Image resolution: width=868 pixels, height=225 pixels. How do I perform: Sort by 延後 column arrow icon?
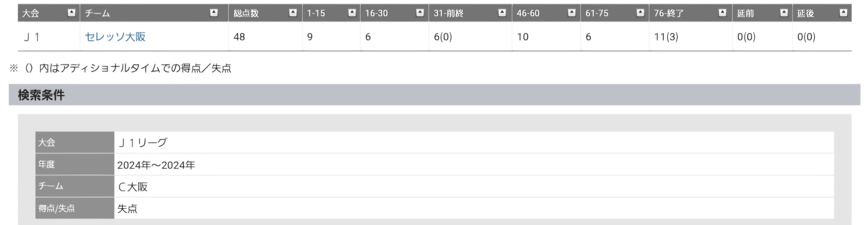[843, 13]
